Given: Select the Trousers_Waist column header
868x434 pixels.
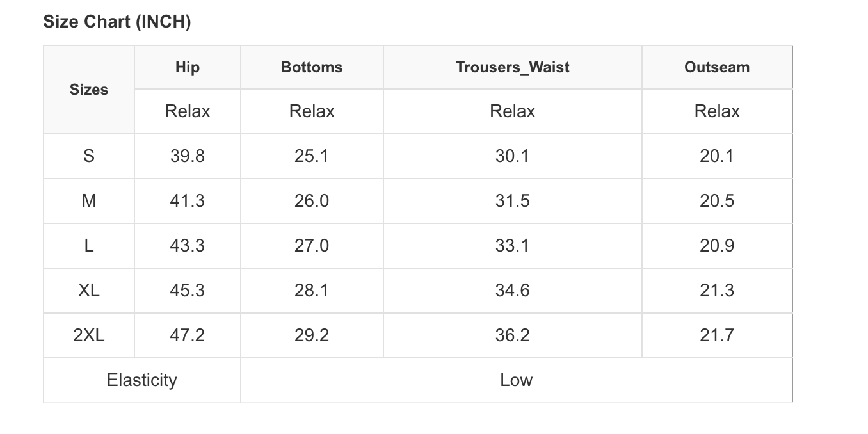Looking at the screenshot, I should (512, 67).
